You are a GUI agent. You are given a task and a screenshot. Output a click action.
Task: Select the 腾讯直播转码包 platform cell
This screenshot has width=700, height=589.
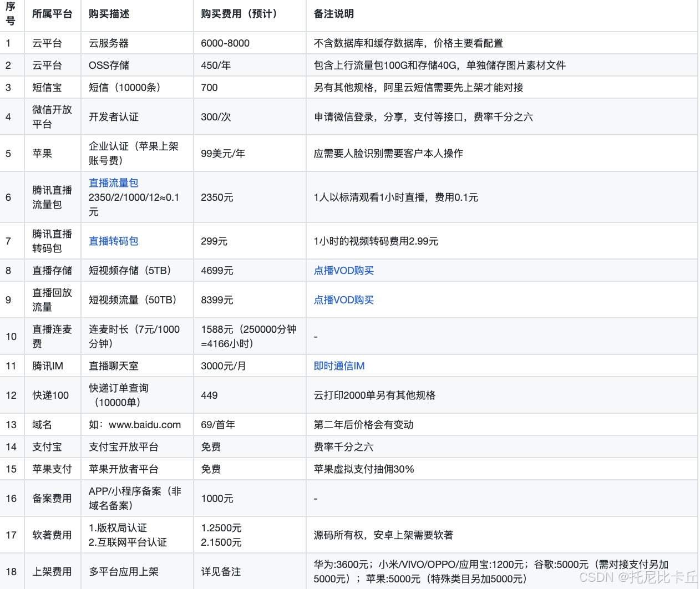coord(52,241)
